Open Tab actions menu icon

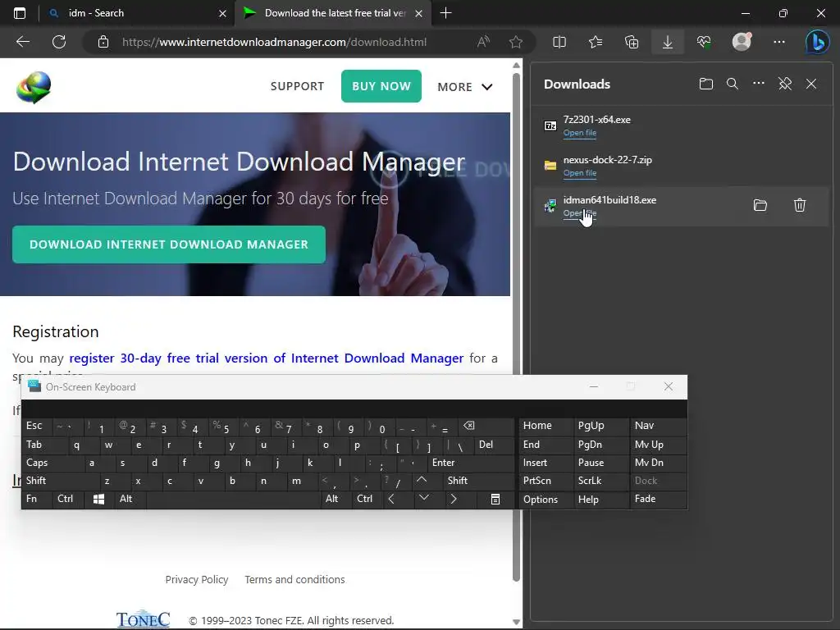coord(20,13)
